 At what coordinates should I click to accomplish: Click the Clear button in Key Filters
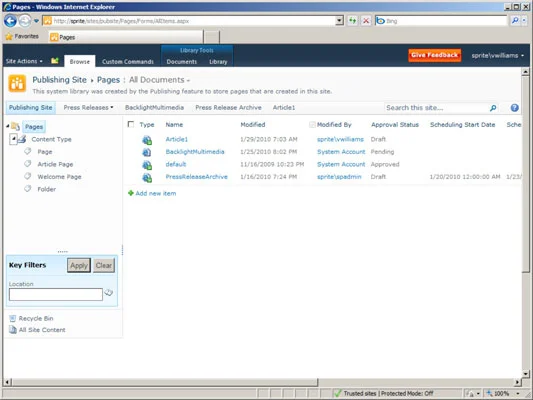tap(104, 265)
